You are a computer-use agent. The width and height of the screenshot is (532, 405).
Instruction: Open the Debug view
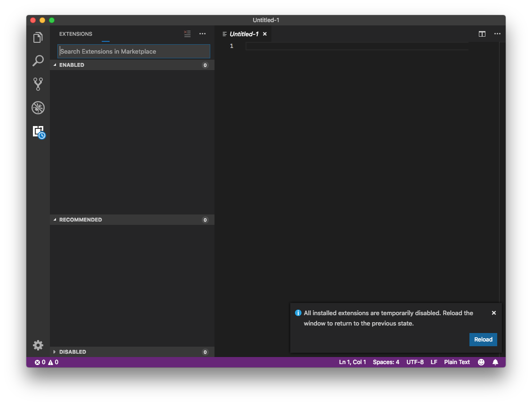(38, 108)
